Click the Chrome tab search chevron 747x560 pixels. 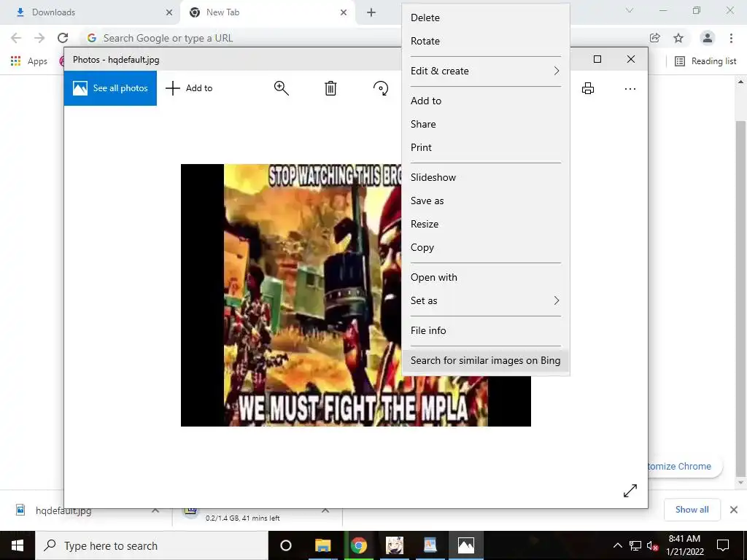pyautogui.click(x=630, y=10)
